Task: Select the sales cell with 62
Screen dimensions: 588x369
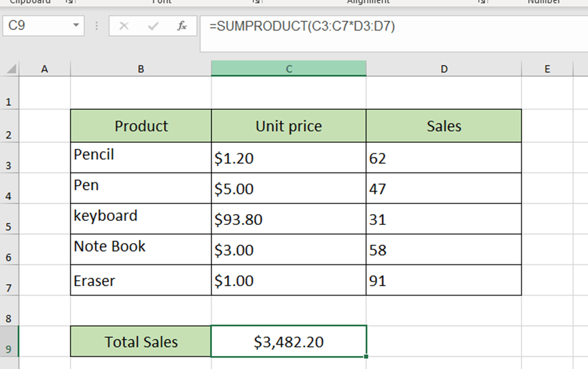Action: coord(444,158)
